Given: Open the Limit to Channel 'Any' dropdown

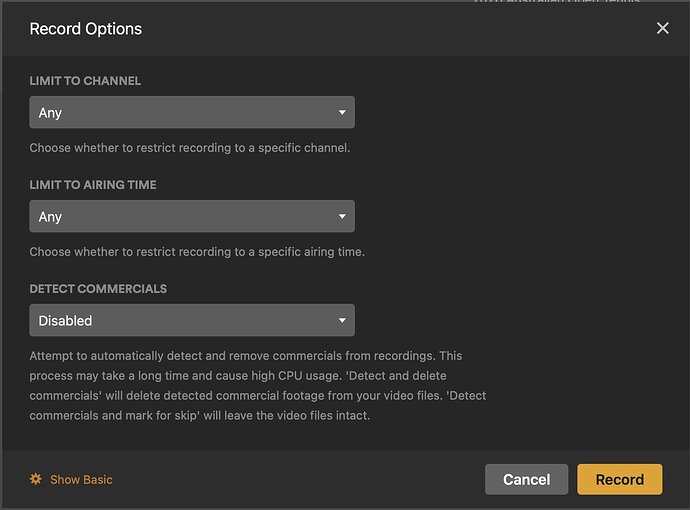Looking at the screenshot, I should point(191,113).
